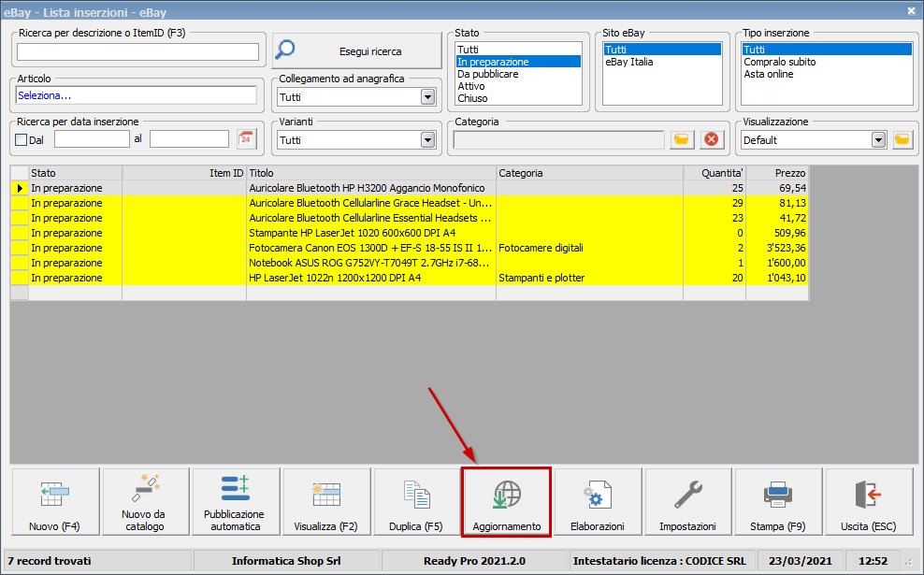Sort by Prezzo column header
Image resolution: width=924 pixels, height=575 pixels.
[777, 173]
